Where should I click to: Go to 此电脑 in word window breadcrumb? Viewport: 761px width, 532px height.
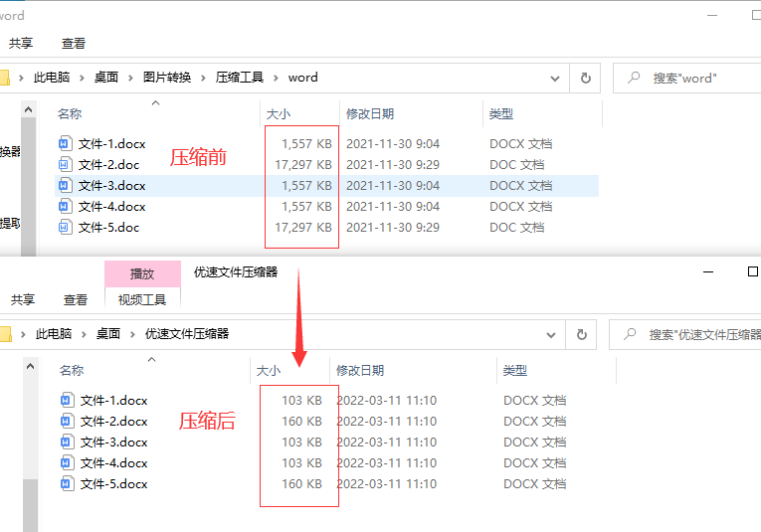[x=52, y=78]
